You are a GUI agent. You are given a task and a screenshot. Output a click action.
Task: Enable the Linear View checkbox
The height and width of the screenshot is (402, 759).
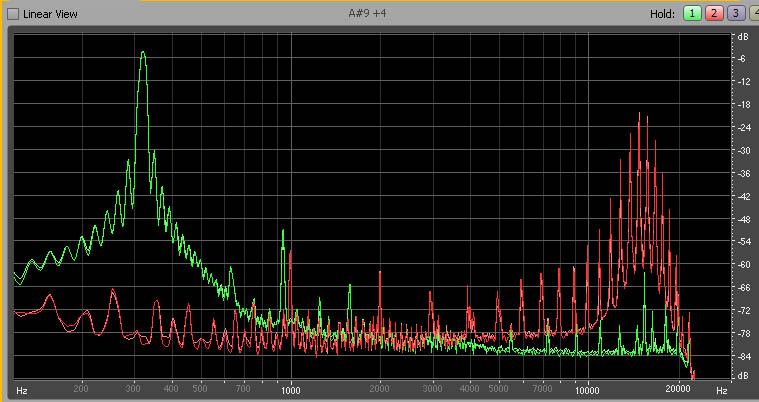13,13
